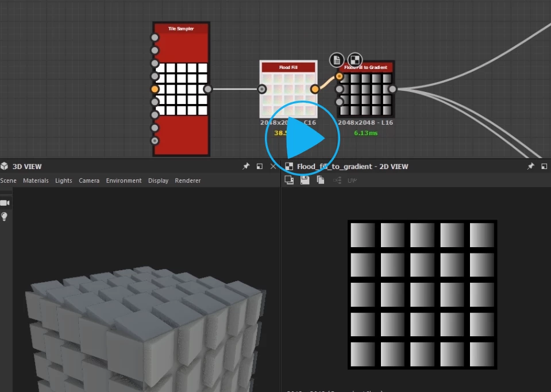551x392 pixels.
Task: Click the Flood_fill_to_gradient - 2D VIEW title
Action: [x=352, y=166]
